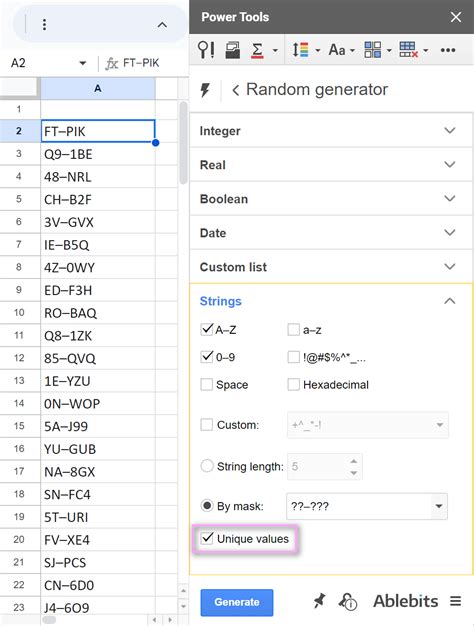Uncheck the Unique values checkbox
This screenshot has width=474, height=626.
(x=207, y=538)
